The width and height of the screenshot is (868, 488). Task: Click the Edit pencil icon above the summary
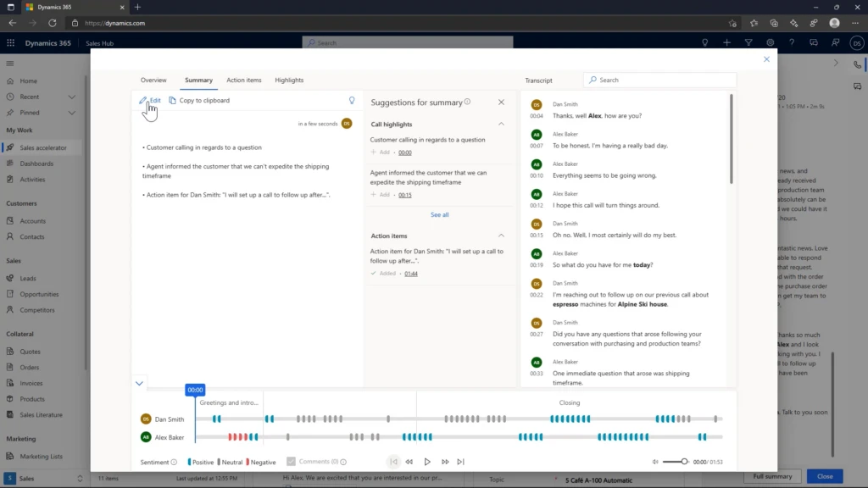click(144, 100)
